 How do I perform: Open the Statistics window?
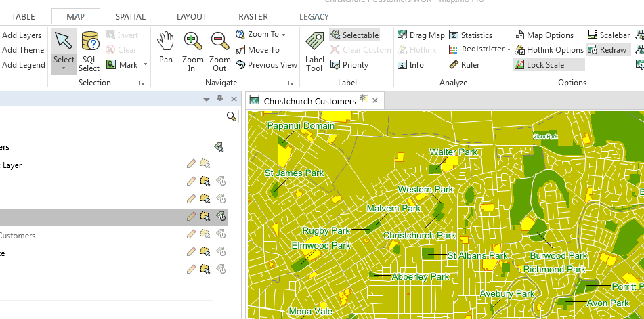coord(470,35)
